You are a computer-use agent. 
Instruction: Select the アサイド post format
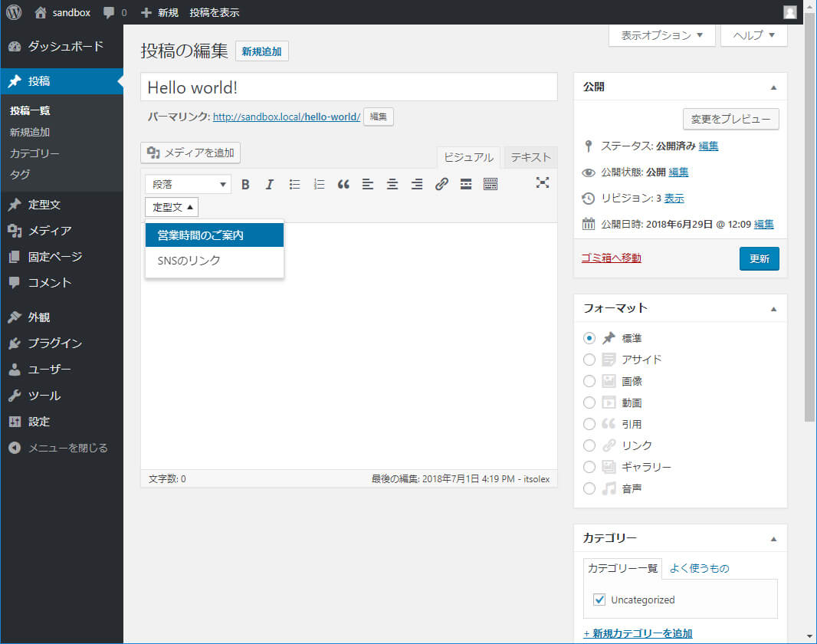click(589, 360)
